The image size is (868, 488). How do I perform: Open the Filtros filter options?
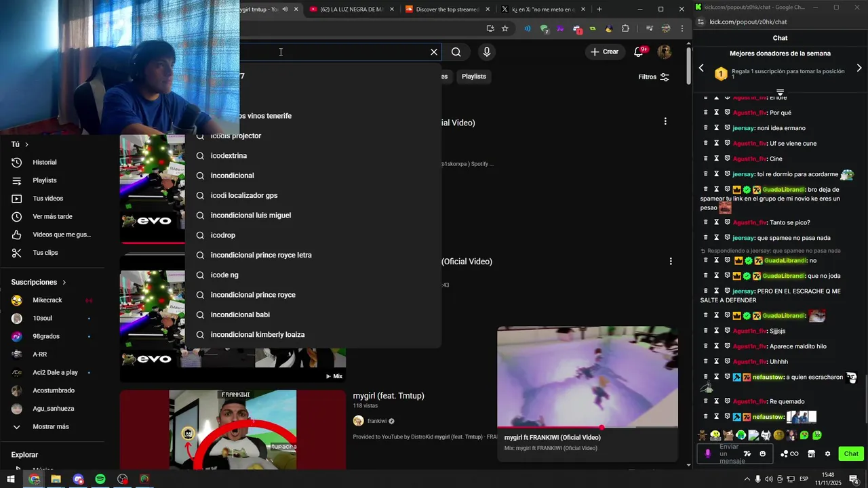(x=654, y=77)
